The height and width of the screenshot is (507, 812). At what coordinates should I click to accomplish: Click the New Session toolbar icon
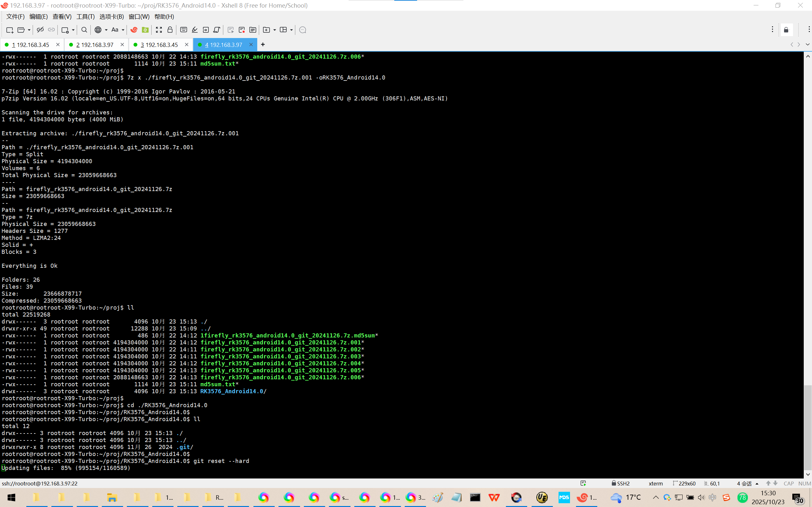coord(10,30)
